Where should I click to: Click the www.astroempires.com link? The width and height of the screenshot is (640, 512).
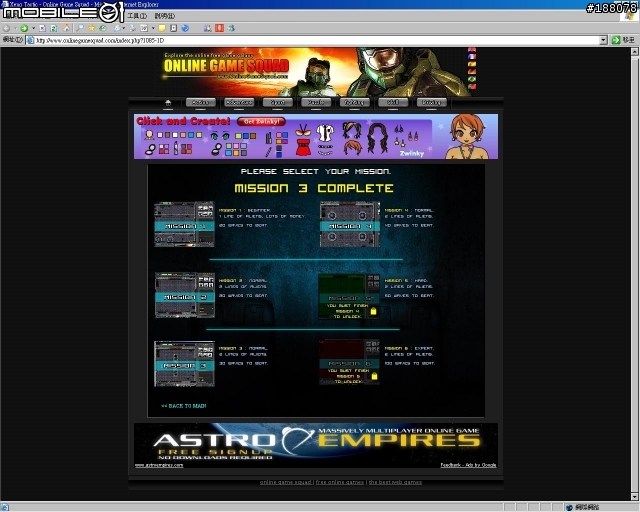click(159, 465)
